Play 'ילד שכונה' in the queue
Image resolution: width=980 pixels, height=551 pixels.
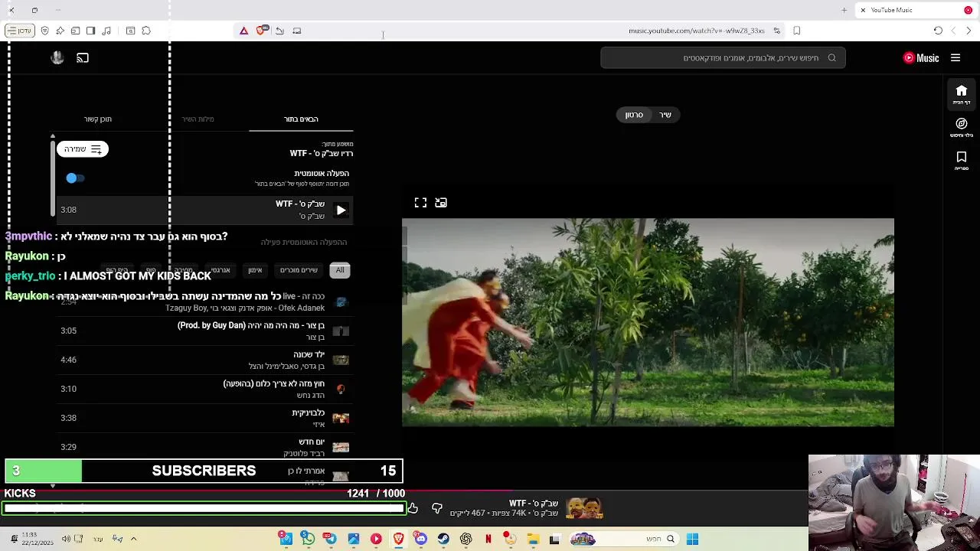pyautogui.click(x=205, y=360)
